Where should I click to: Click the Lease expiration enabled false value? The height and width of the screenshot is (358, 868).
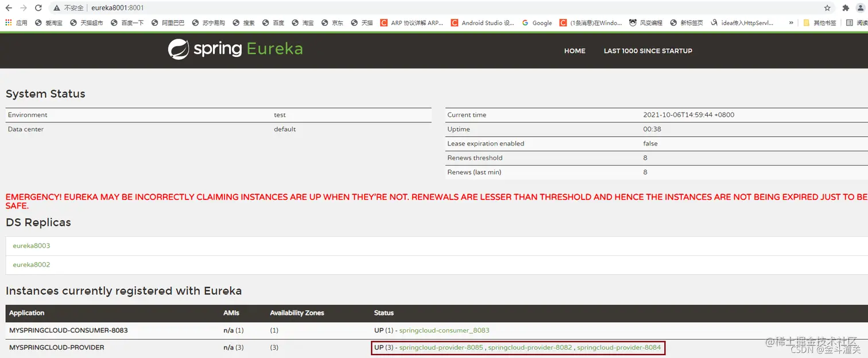click(650, 144)
